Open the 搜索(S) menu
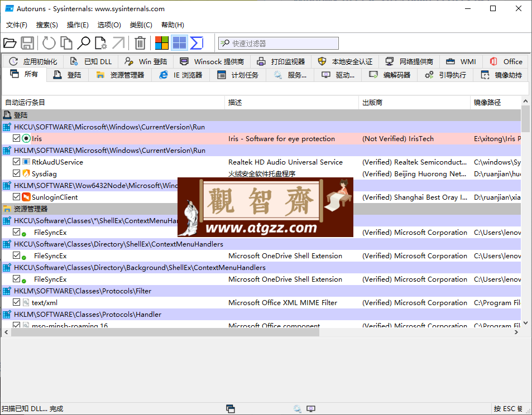Viewport: 532px width, 415px height. pyautogui.click(x=47, y=25)
